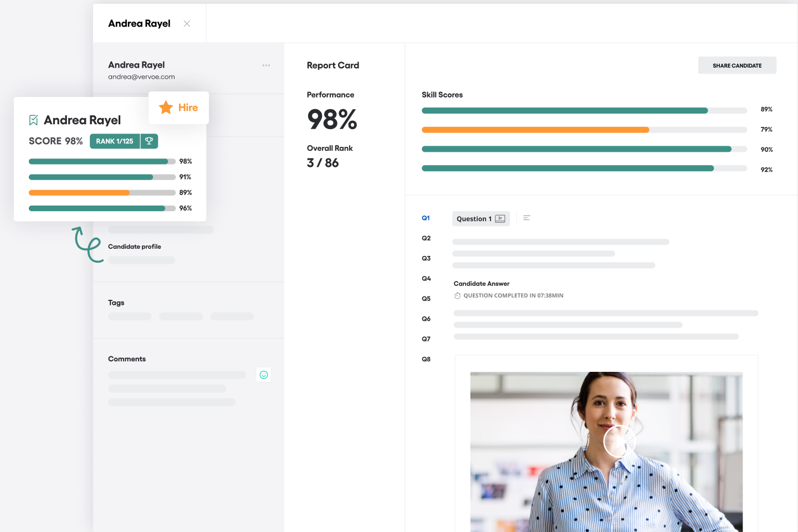Click the star icon on Hire badge
This screenshot has width=798, height=532.
pyautogui.click(x=166, y=108)
